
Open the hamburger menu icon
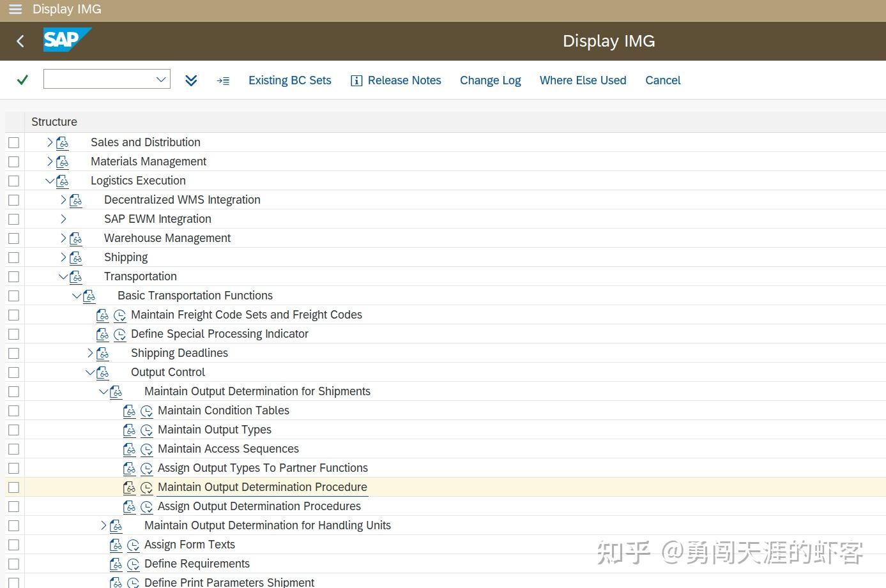[14, 9]
